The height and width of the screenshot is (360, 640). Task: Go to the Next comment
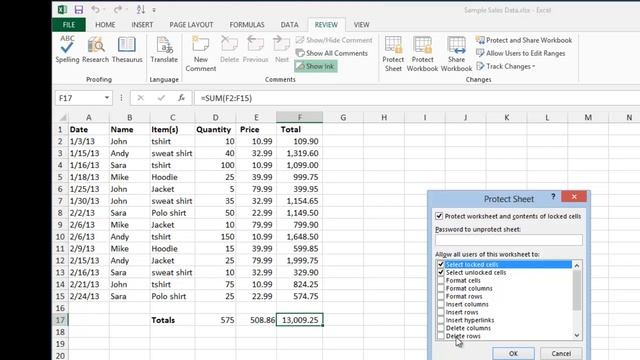(x=282, y=49)
